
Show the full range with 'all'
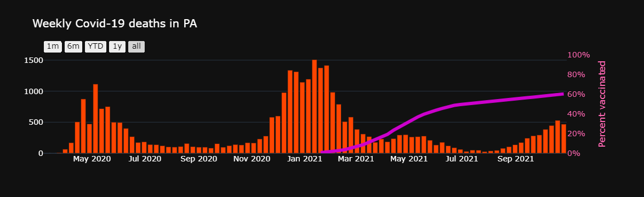pos(136,47)
